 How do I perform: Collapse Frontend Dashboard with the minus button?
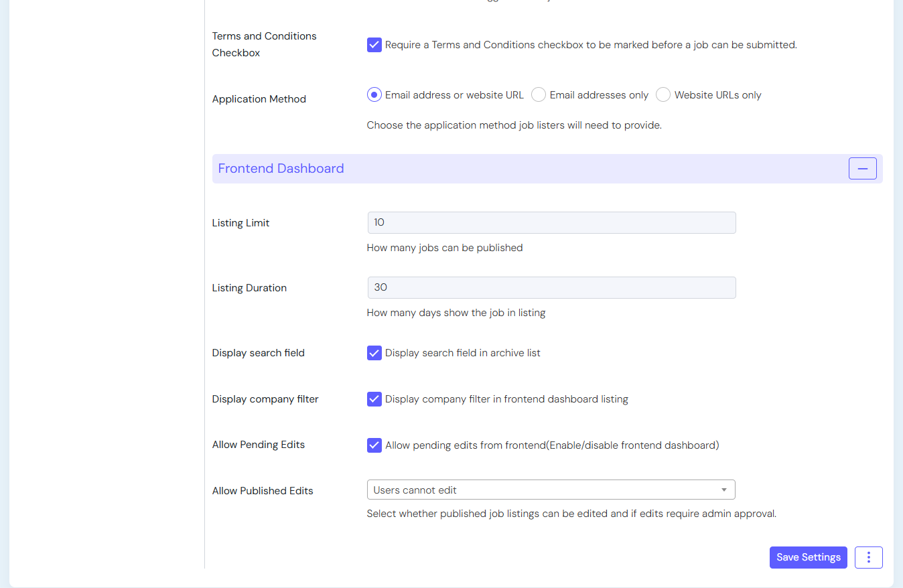(x=862, y=169)
